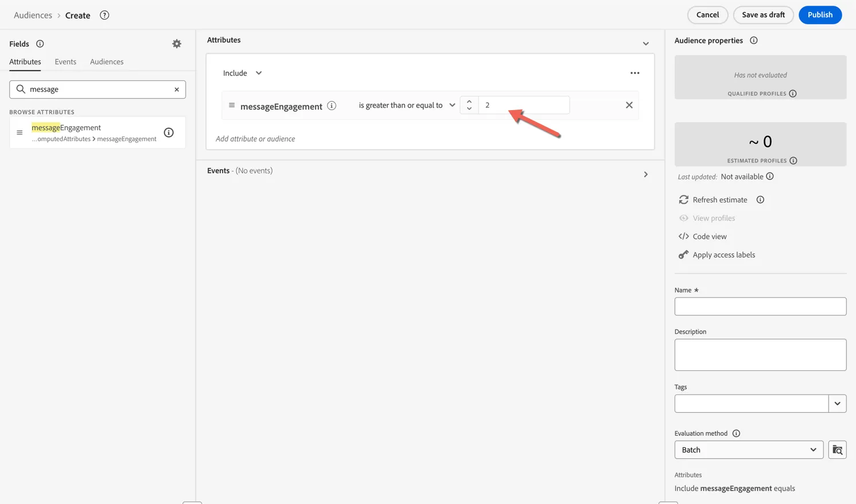
Task: Click the Tags input field
Action: coord(752,404)
